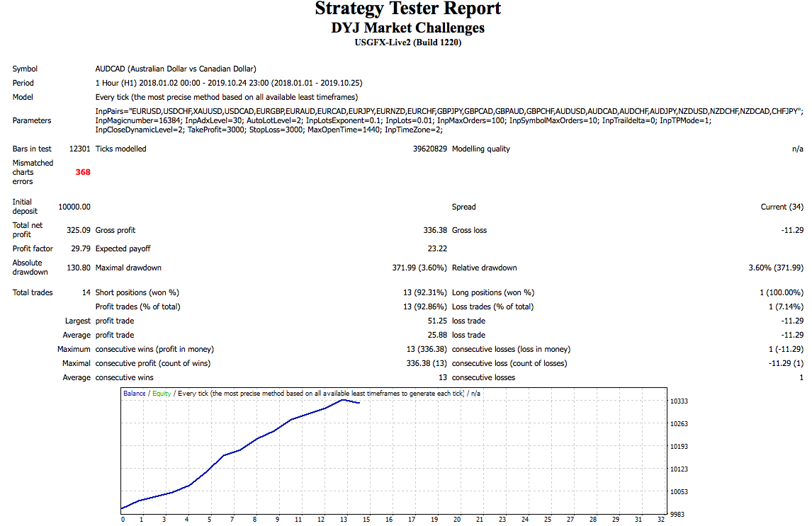Viewport: 812px width, 526px height.
Task: Click the green 'Equity' legend label
Action: click(161, 394)
